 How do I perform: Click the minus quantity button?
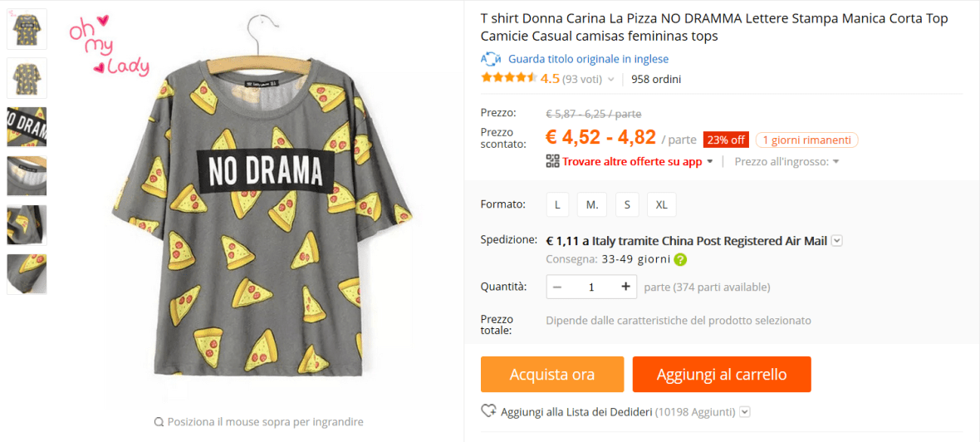coord(557,287)
